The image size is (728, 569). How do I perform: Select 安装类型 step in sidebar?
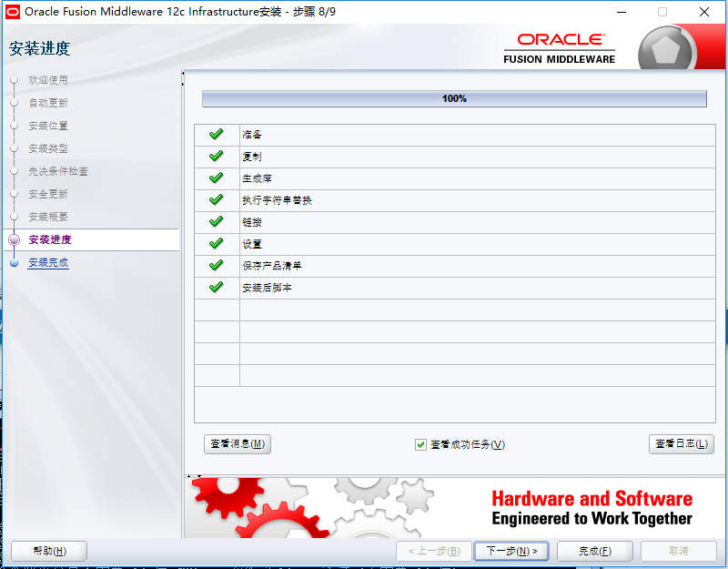pyautogui.click(x=48, y=148)
